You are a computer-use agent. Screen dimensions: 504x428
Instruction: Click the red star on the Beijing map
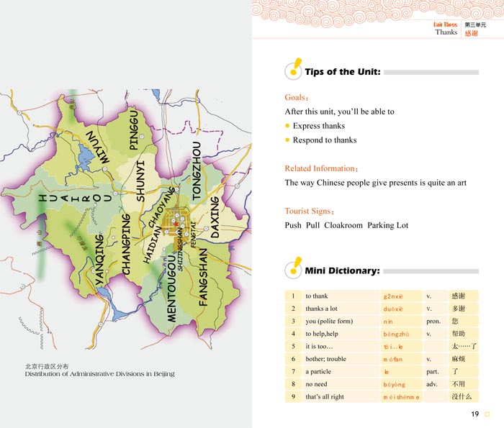point(176,224)
